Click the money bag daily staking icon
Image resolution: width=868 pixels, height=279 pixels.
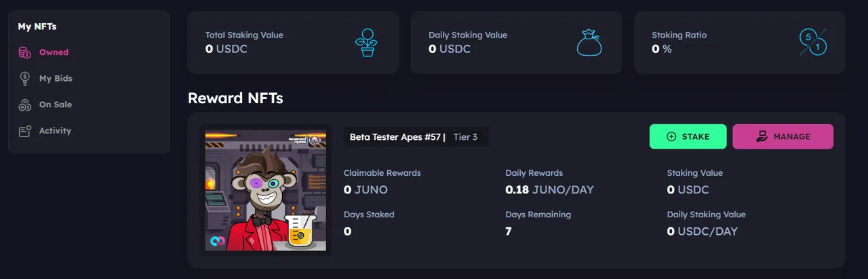[x=589, y=42]
